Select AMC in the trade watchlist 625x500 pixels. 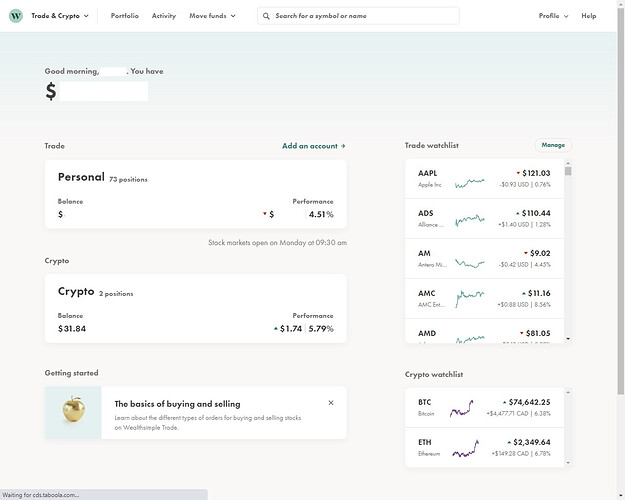pos(484,298)
